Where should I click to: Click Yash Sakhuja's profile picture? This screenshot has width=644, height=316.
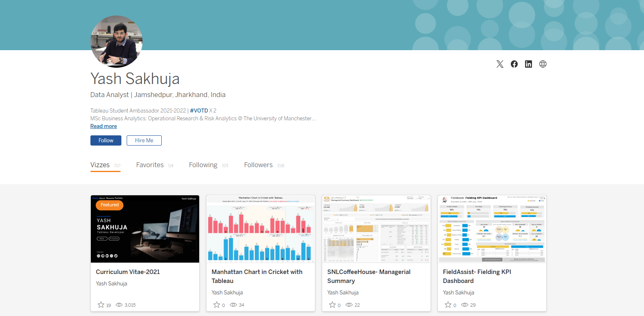tap(116, 42)
